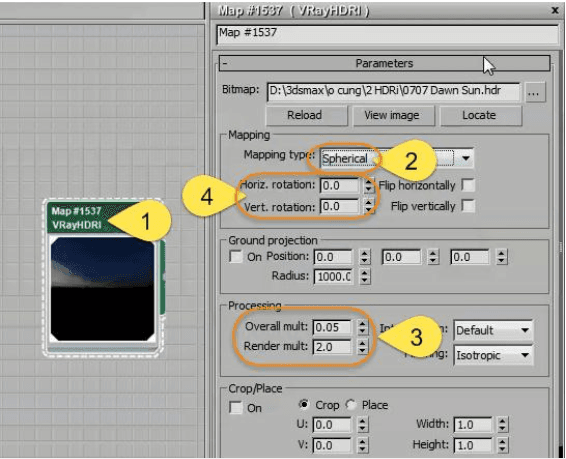
Task: Click the Crop Width spinner arrows
Action: (x=502, y=425)
